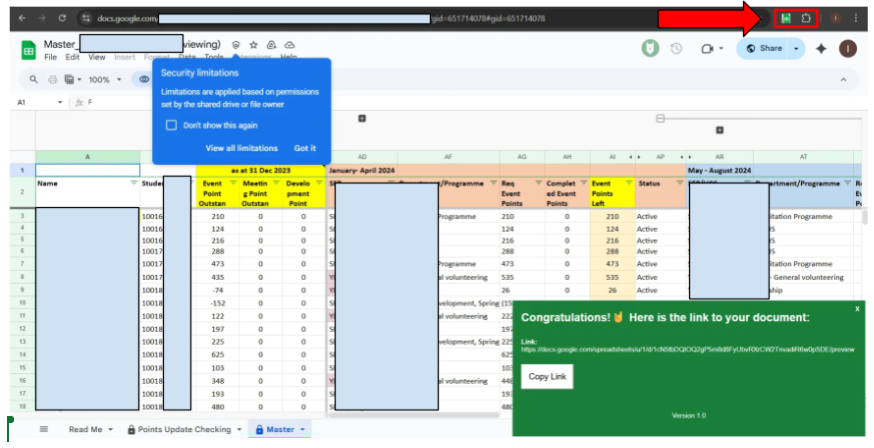Click the Meet camera icon
Image resolution: width=874 pixels, height=448 pixels.
pos(709,48)
